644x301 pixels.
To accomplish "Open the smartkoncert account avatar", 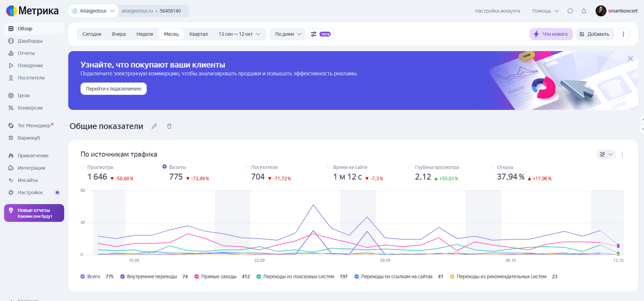I will [x=601, y=11].
